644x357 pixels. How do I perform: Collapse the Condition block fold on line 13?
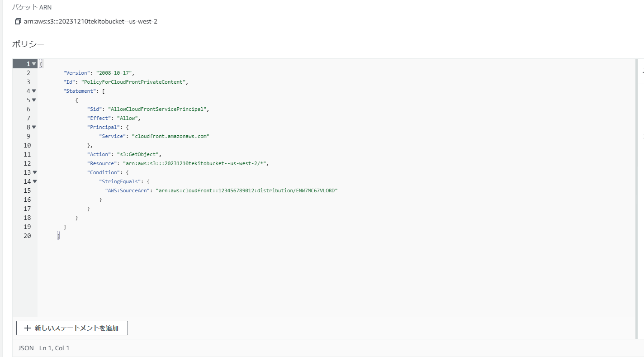tap(34, 172)
